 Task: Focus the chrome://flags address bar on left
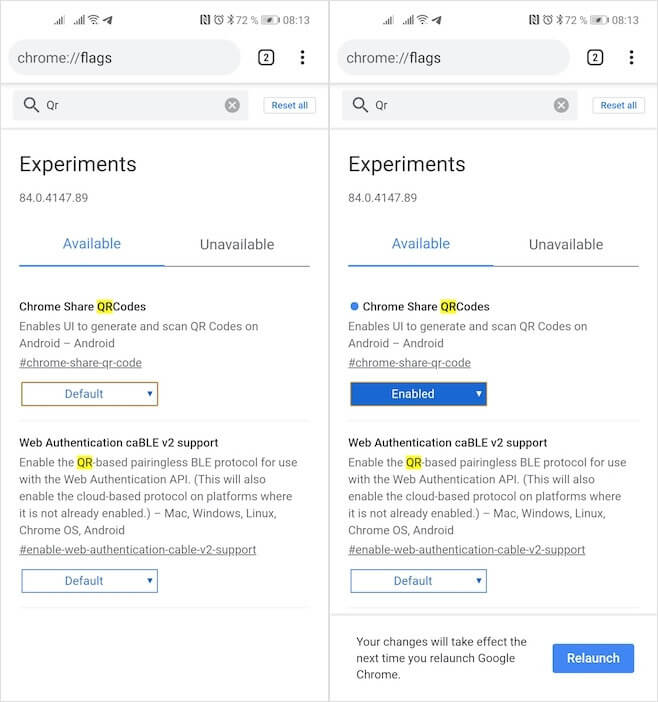pos(124,58)
